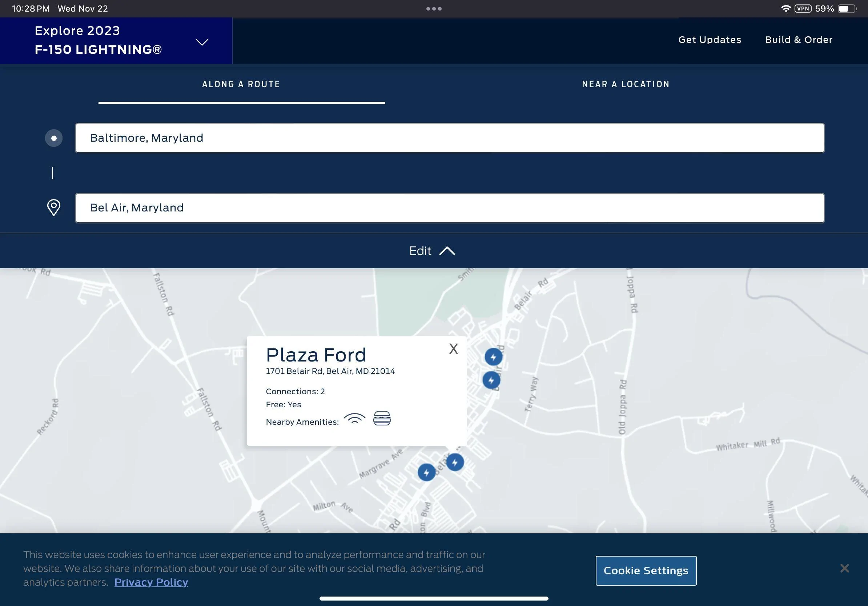Viewport: 868px width, 606px height.
Task: Open Cookie Settings
Action: click(x=646, y=570)
